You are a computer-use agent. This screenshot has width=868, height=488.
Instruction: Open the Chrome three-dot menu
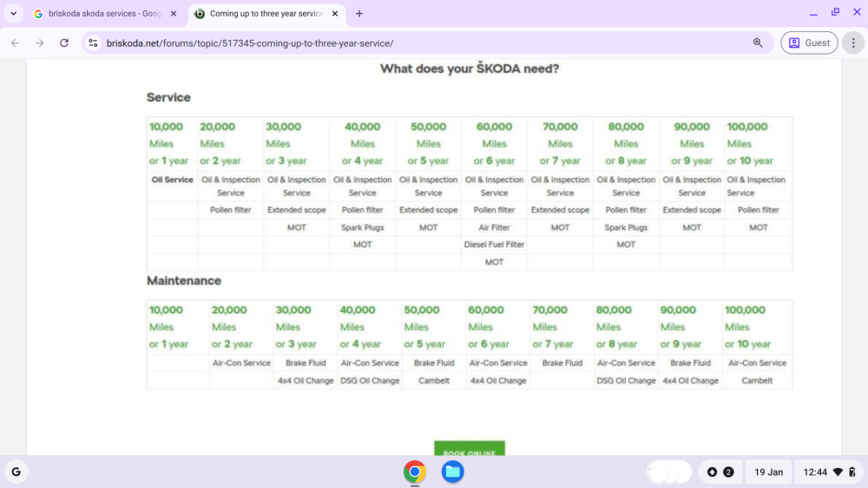(x=853, y=43)
